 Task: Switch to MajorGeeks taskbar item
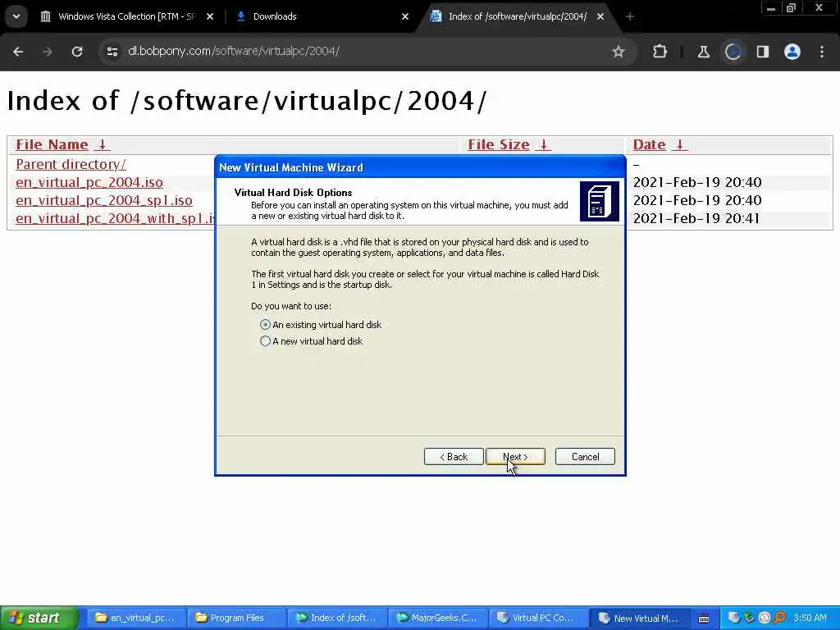click(x=436, y=618)
